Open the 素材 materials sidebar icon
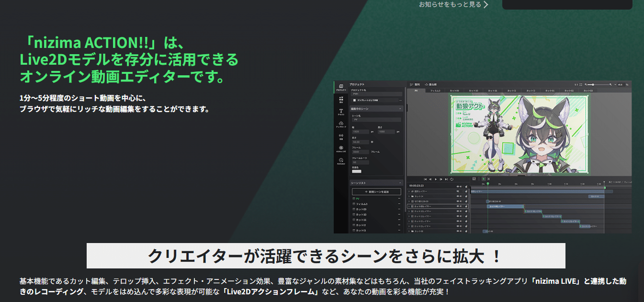 341,100
